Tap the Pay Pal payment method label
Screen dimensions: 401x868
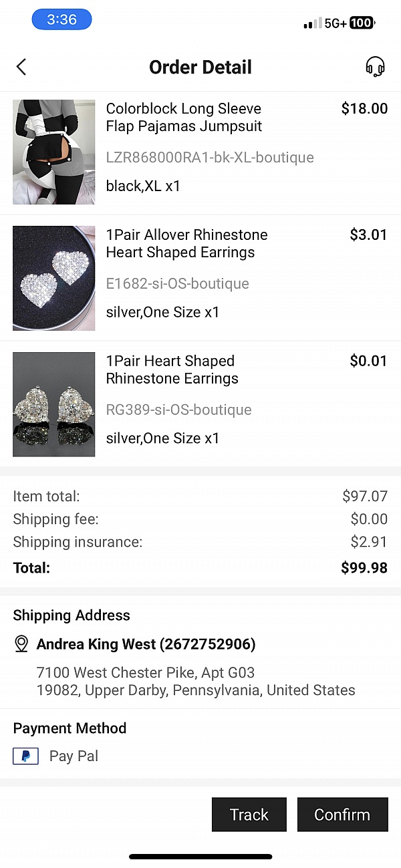pos(74,756)
